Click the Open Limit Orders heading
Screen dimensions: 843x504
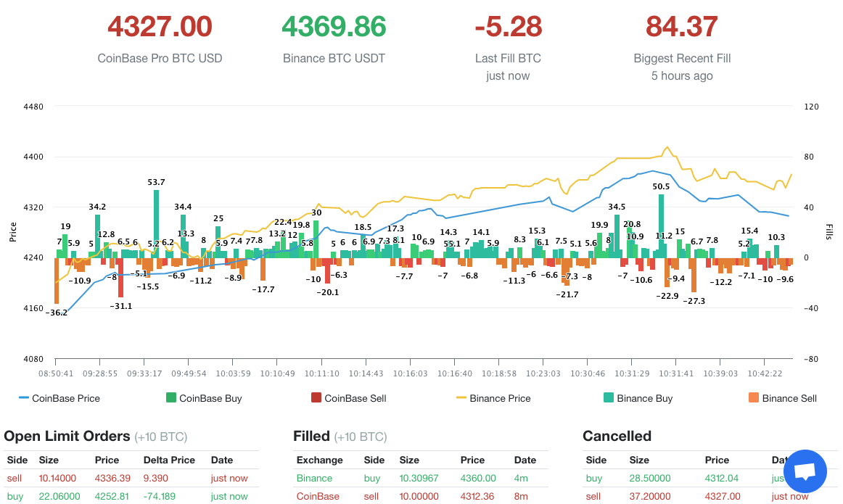pyautogui.click(x=67, y=436)
